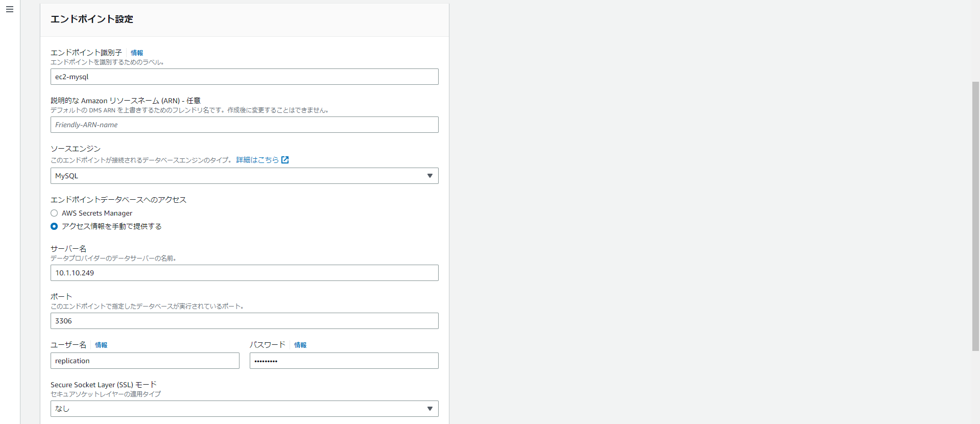Click the SSL モード dropdown arrow
This screenshot has height=424, width=980.
point(429,409)
